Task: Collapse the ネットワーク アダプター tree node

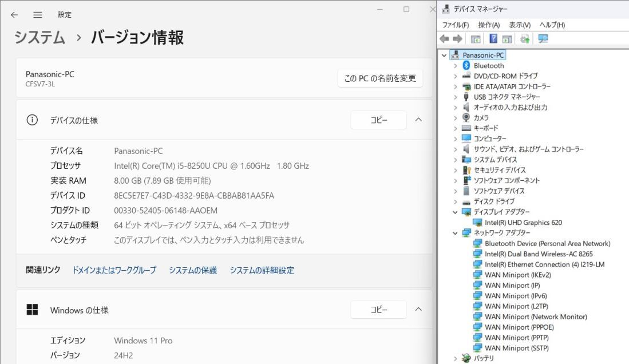Action: point(456,233)
